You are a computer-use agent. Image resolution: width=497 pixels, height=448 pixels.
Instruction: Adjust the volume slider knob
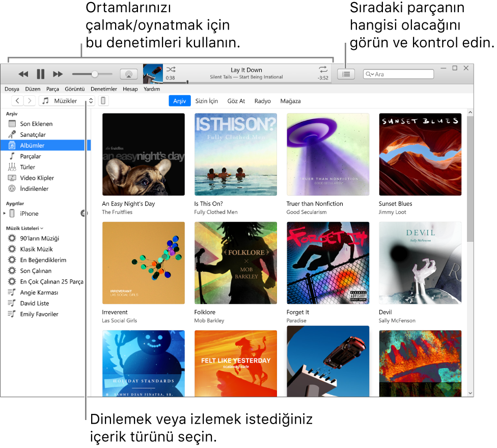click(94, 74)
